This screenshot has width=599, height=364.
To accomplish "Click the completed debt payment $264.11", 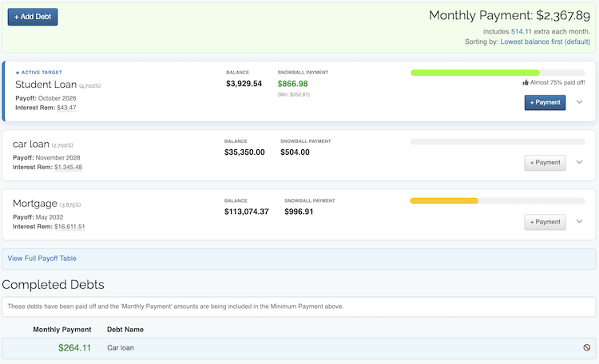I will pyautogui.click(x=74, y=348).
